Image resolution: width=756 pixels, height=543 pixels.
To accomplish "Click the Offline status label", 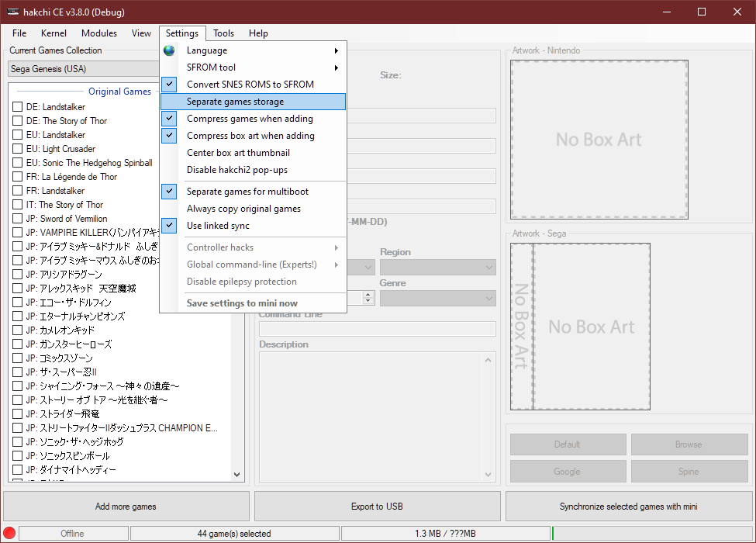I will click(73, 534).
